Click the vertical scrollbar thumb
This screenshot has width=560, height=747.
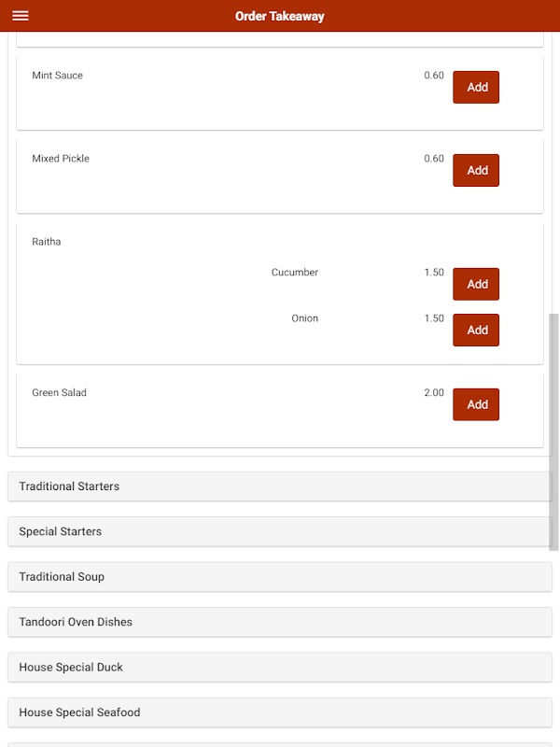(x=554, y=431)
